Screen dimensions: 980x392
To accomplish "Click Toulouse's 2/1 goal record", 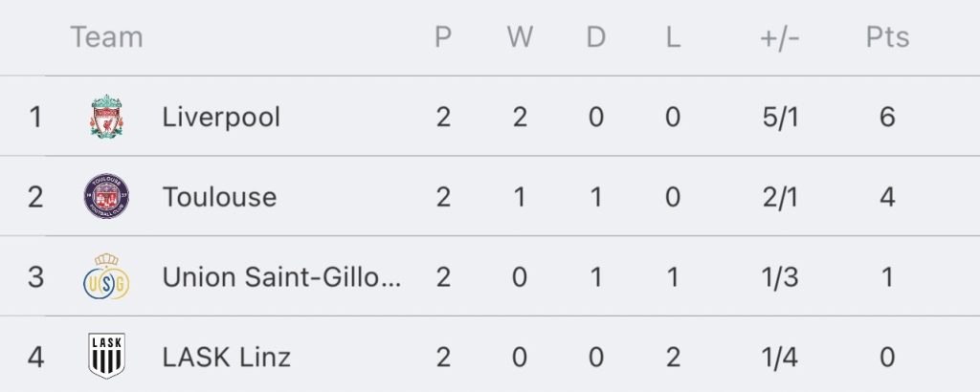I will click(780, 197).
